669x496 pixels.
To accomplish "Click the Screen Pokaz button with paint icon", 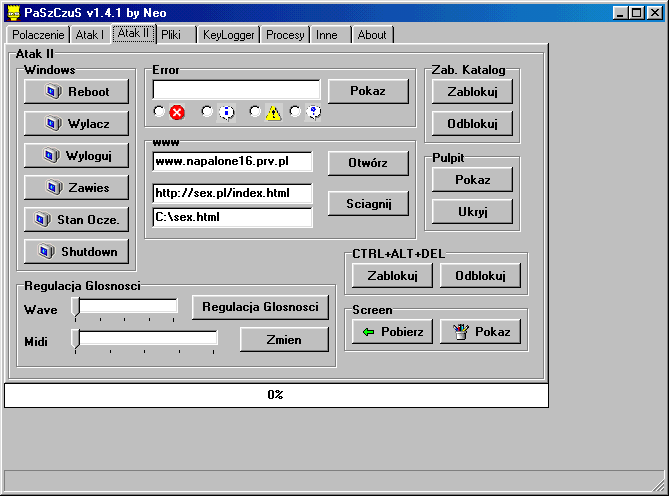I will pyautogui.click(x=481, y=332).
